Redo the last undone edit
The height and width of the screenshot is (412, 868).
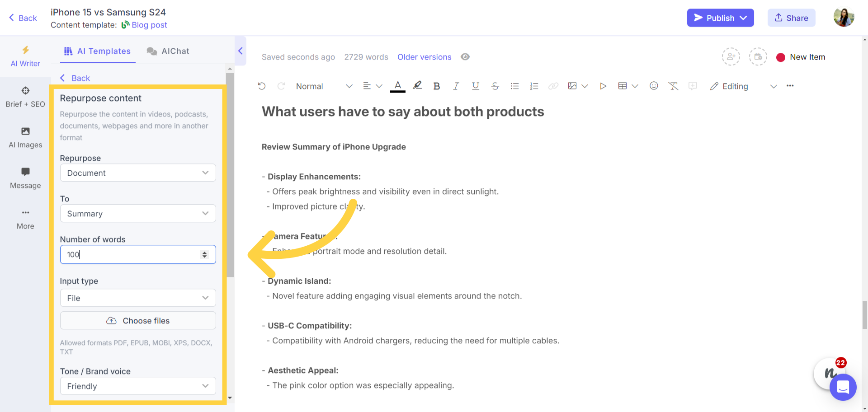click(281, 86)
